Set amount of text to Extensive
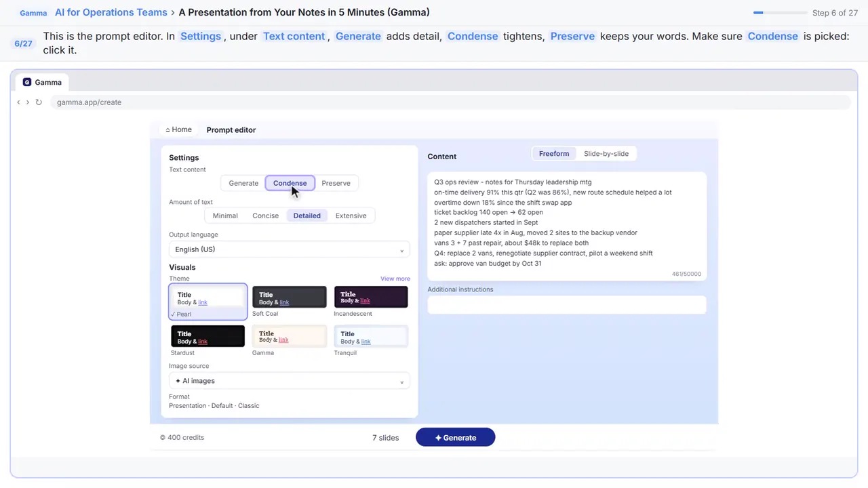The image size is (868, 488). [351, 216]
